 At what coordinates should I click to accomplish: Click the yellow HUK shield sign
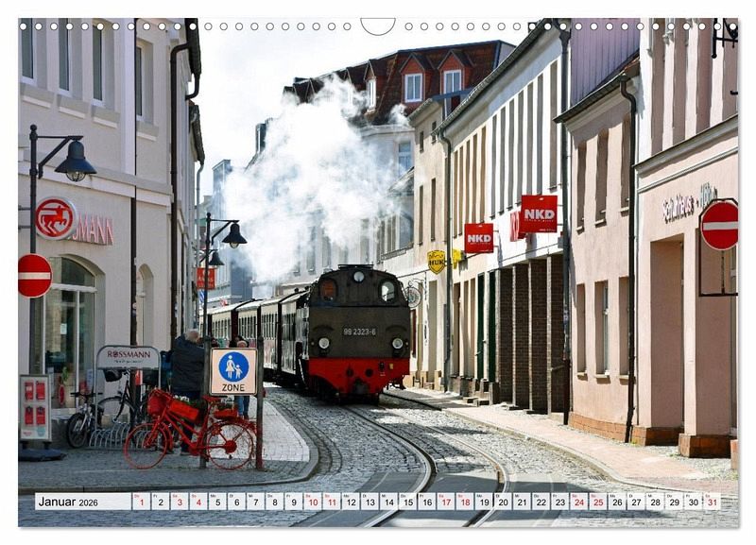coord(437,262)
